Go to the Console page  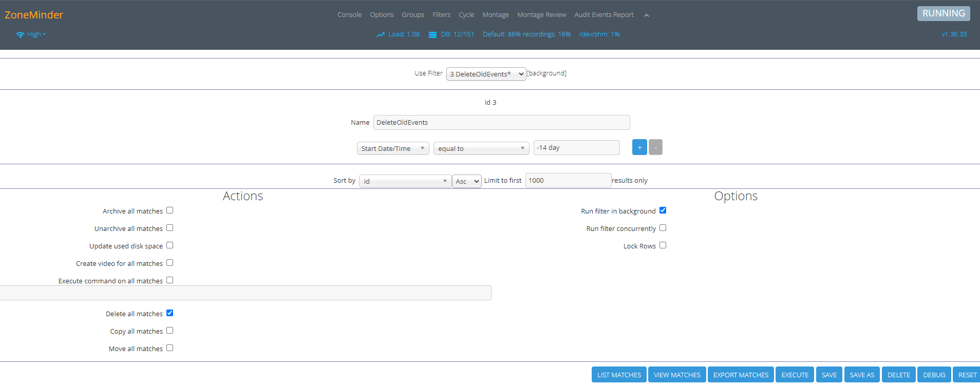pyautogui.click(x=349, y=15)
